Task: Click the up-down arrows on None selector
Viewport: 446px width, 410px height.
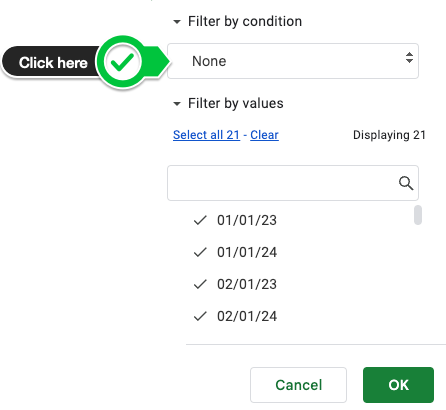Action: click(x=409, y=58)
